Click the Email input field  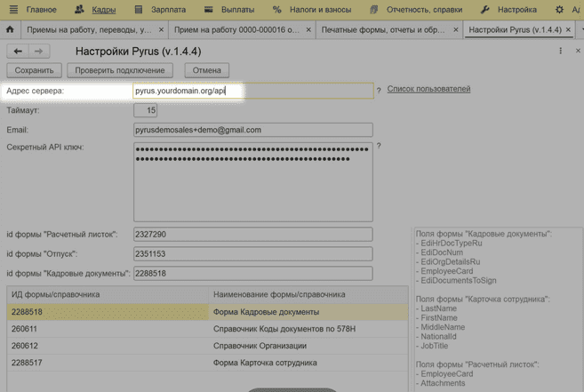point(252,130)
